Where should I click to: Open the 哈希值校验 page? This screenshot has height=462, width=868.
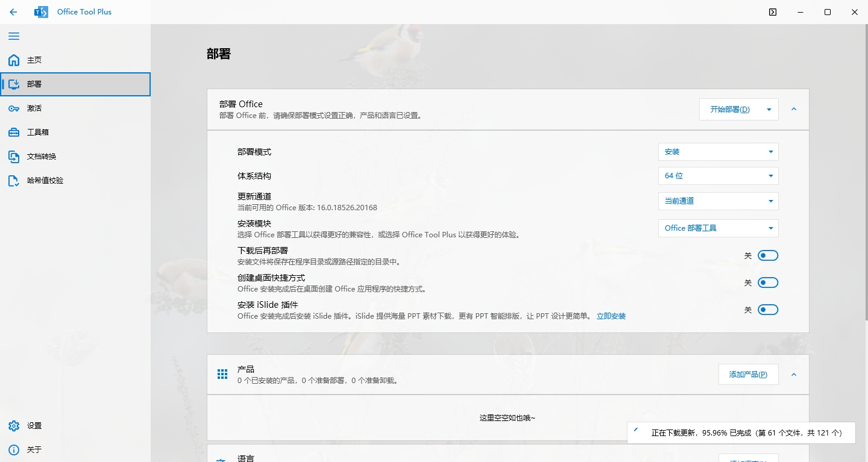(75, 181)
